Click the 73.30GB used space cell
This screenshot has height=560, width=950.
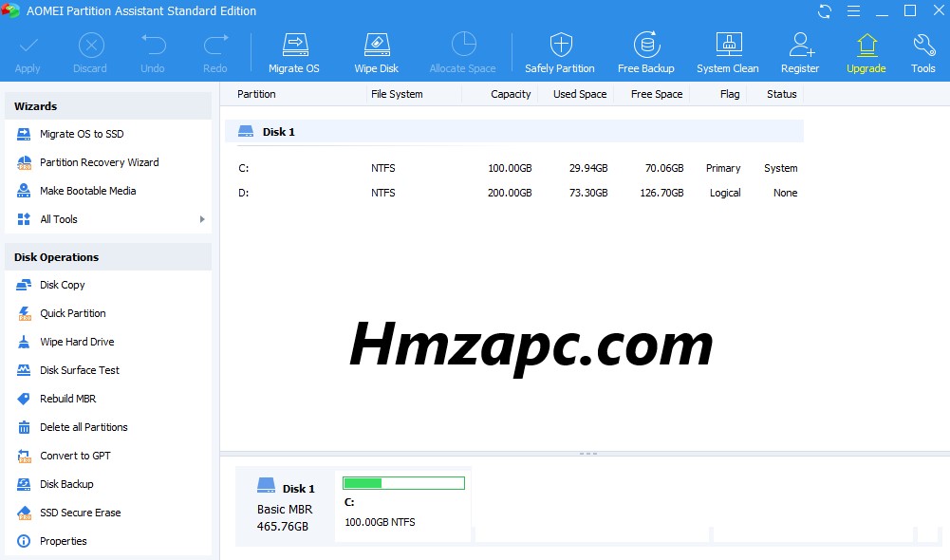click(x=588, y=193)
